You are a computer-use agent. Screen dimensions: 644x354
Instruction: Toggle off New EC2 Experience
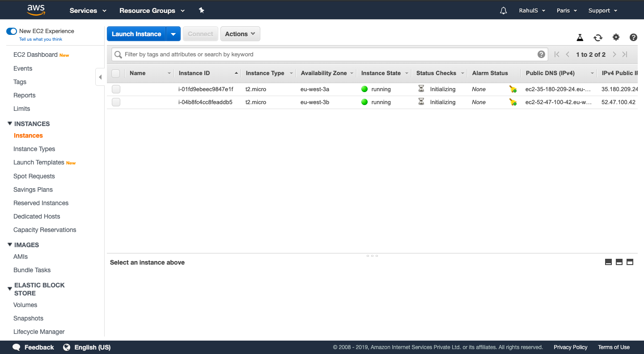(12, 31)
